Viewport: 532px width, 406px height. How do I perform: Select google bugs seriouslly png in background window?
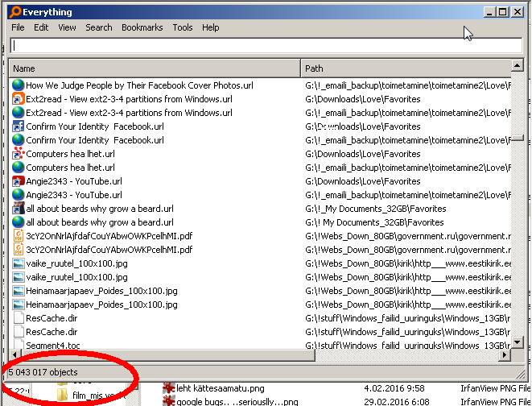[x=237, y=402]
